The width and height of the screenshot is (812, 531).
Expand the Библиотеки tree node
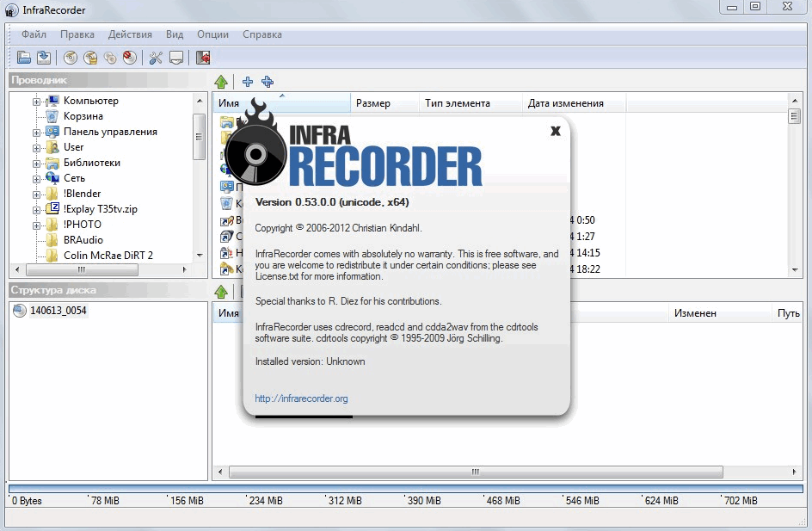[x=36, y=164]
